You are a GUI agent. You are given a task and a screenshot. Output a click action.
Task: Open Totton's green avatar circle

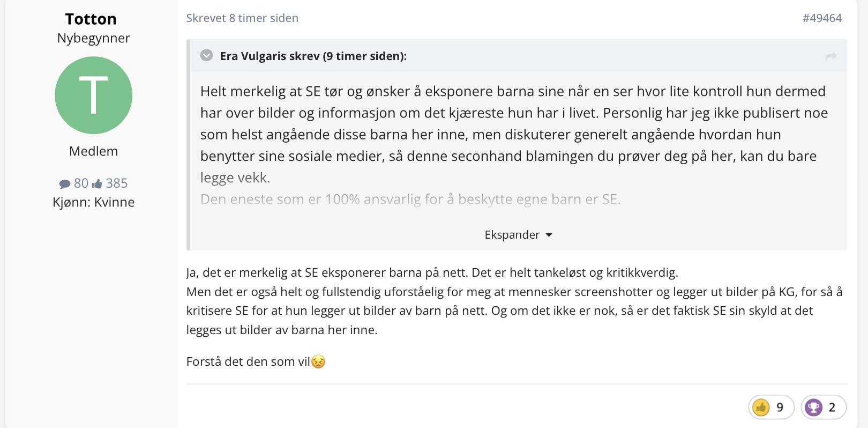coord(93,95)
